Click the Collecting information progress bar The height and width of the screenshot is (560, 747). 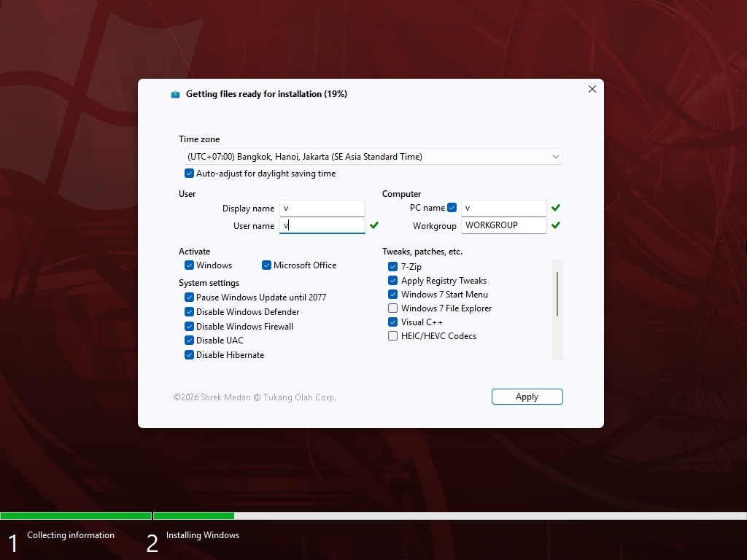click(x=76, y=516)
